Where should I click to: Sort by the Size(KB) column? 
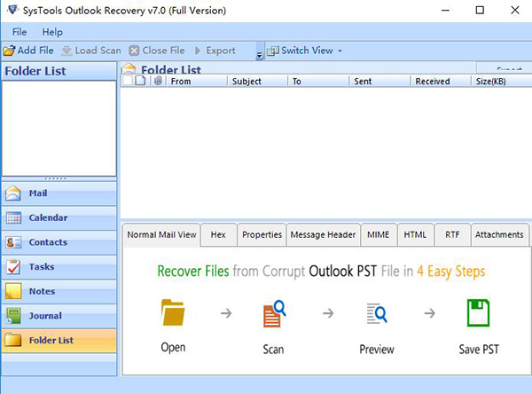(502, 81)
